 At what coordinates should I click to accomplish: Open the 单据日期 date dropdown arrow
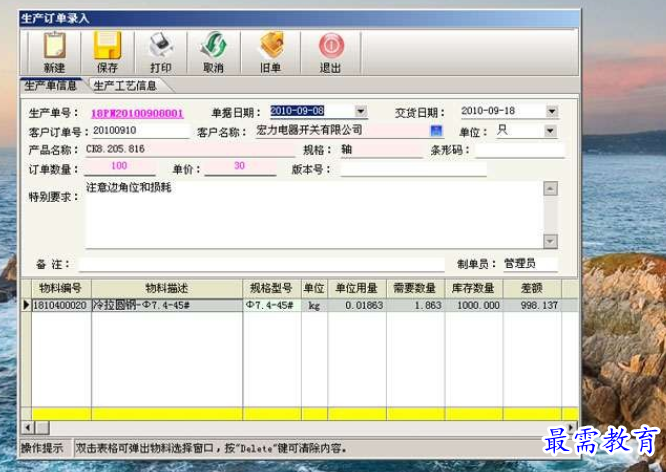pyautogui.click(x=361, y=112)
